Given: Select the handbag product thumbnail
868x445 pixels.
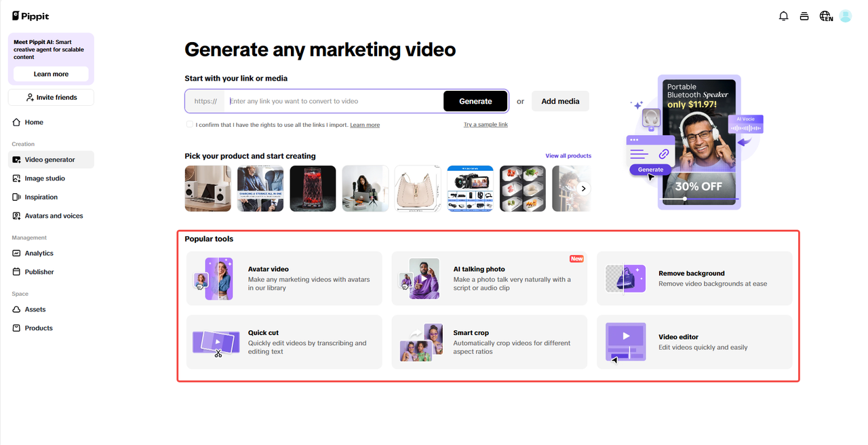Looking at the screenshot, I should click(417, 189).
